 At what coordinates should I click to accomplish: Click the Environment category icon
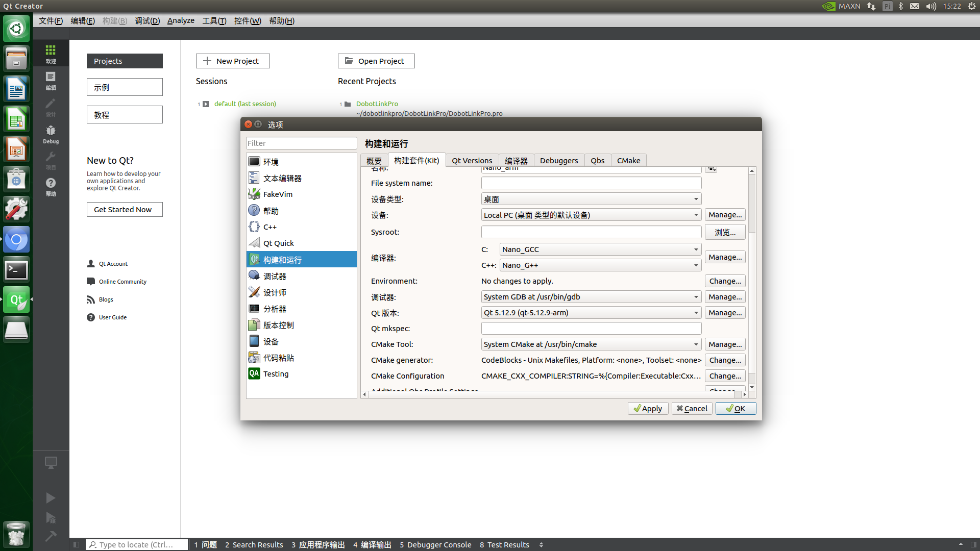click(x=254, y=162)
